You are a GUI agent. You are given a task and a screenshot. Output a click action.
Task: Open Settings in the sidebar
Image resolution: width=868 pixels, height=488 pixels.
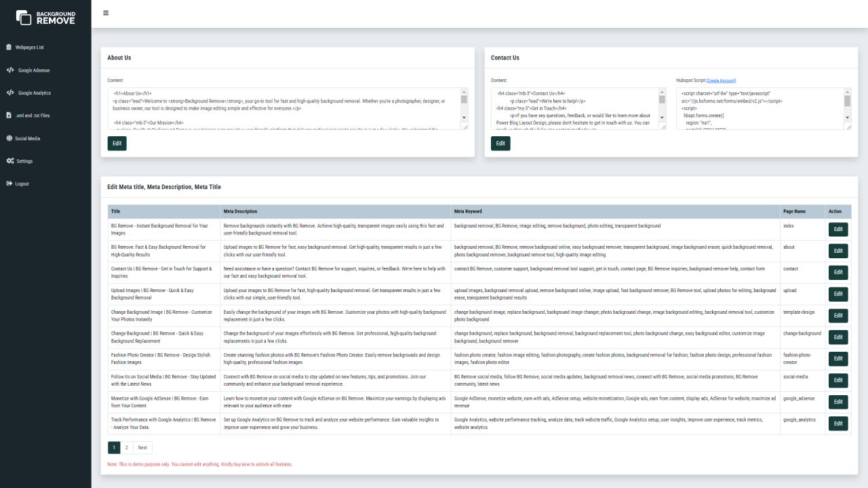click(x=20, y=161)
